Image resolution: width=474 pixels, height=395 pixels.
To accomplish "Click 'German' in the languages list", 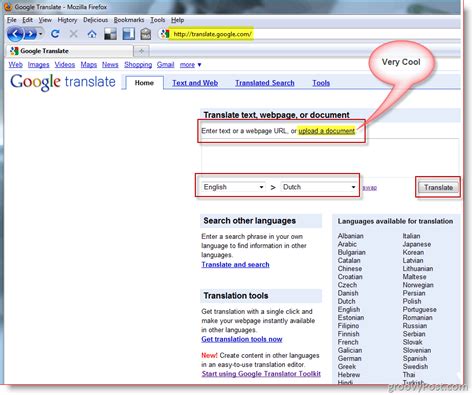I will [349, 358].
